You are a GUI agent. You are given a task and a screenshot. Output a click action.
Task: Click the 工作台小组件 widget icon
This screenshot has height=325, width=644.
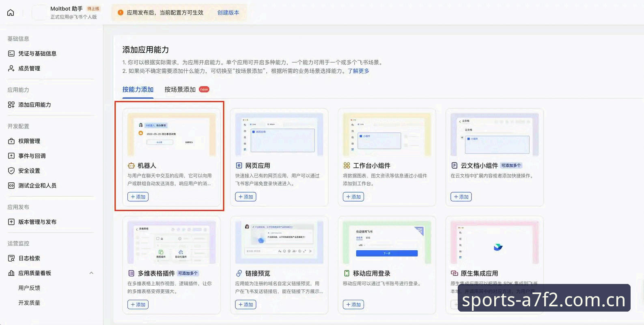(347, 166)
